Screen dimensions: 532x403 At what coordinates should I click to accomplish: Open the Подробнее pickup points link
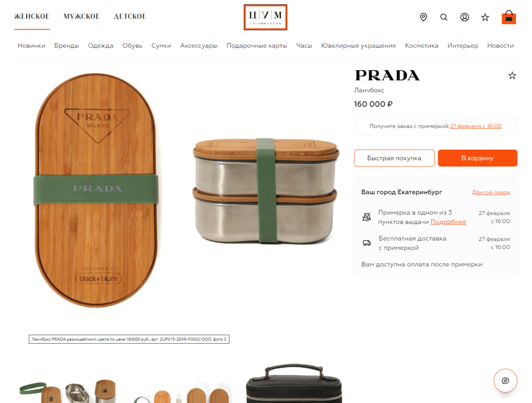[448, 222]
